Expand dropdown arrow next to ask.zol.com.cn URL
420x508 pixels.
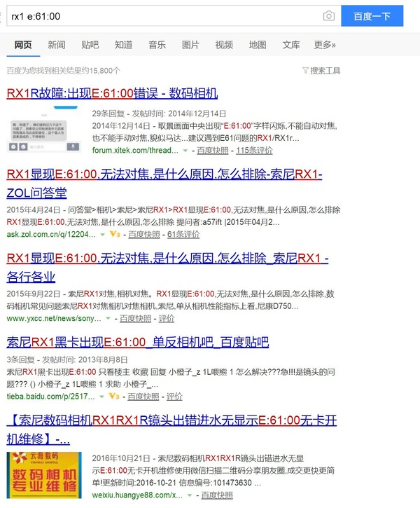pos(103,235)
